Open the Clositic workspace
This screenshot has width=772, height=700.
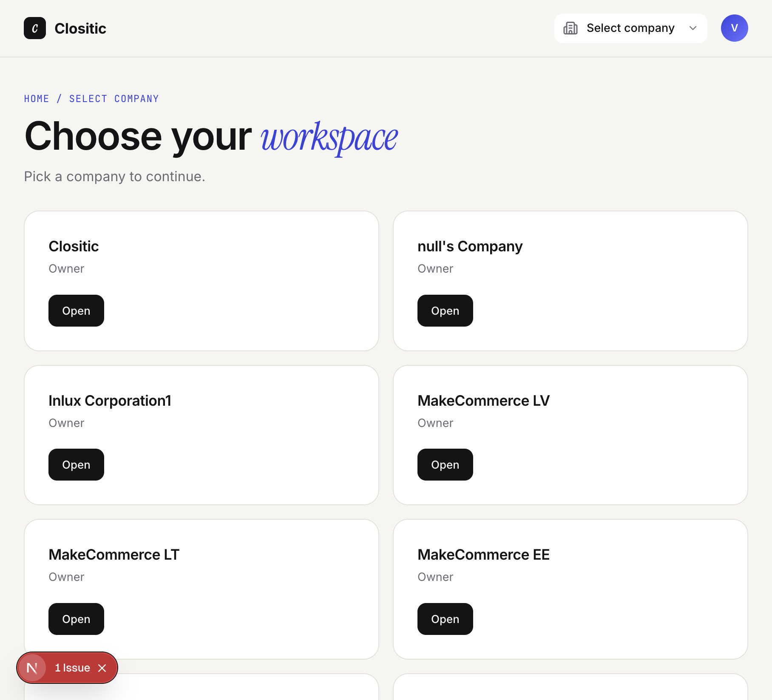76,310
